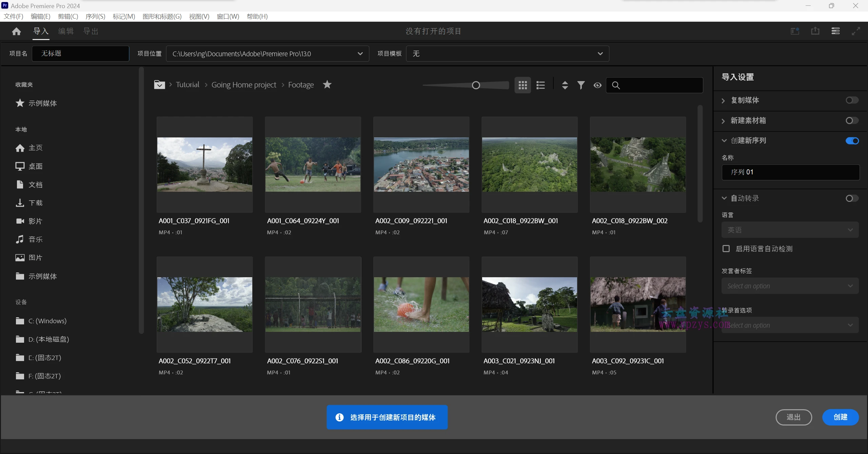The height and width of the screenshot is (454, 868).
Task: Open the 项目位置 path dropdown
Action: click(360, 54)
